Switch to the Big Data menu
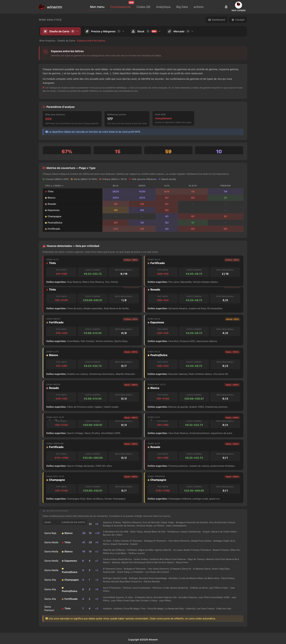286x644 pixels. click(x=182, y=7)
